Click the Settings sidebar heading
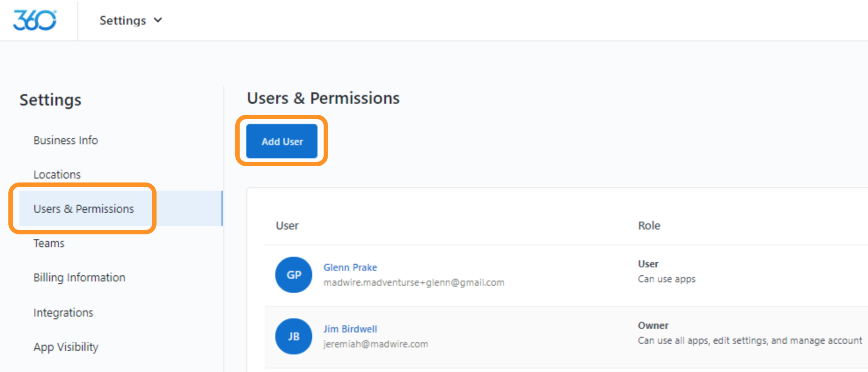Screen dimensions: 868x372 (x=51, y=100)
